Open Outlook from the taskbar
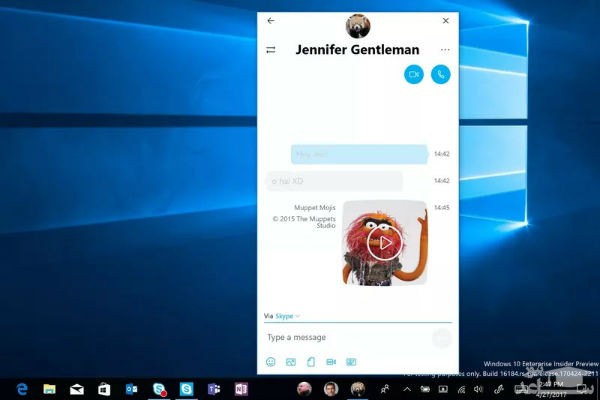The image size is (600, 400). point(131,389)
